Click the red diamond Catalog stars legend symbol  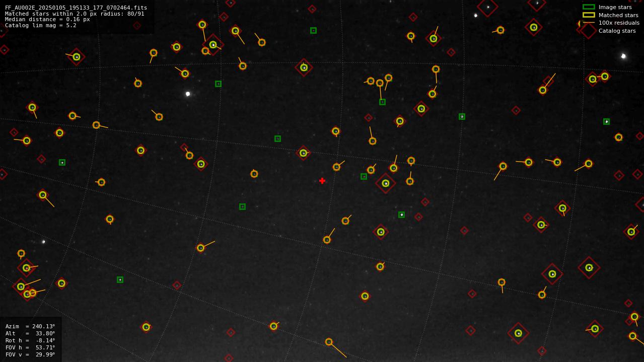(589, 31)
